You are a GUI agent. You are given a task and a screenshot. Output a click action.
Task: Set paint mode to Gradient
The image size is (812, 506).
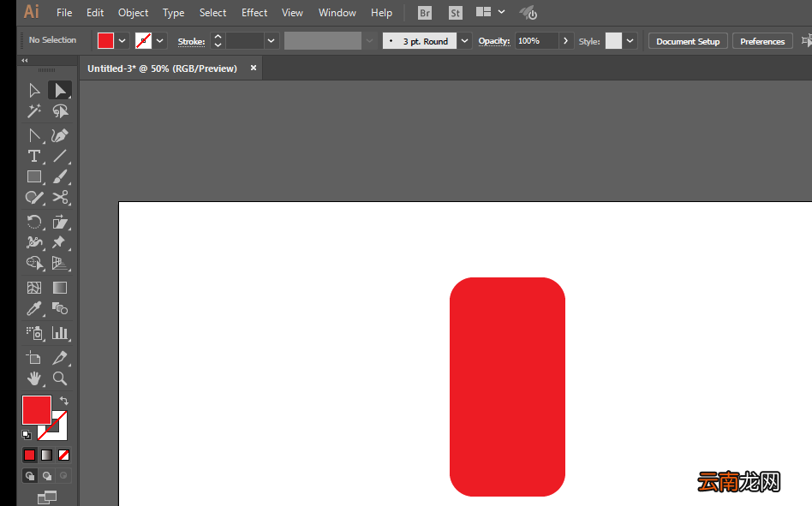click(46, 455)
